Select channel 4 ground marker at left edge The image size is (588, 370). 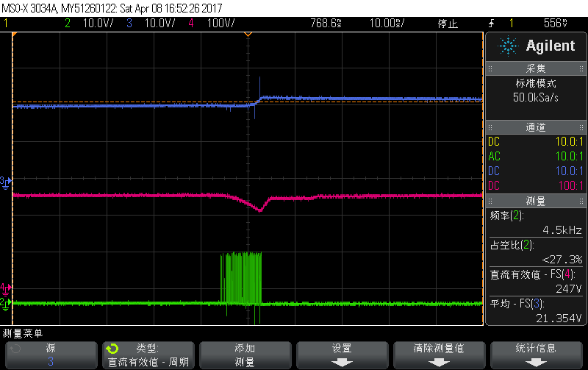pyautogui.click(x=5, y=288)
